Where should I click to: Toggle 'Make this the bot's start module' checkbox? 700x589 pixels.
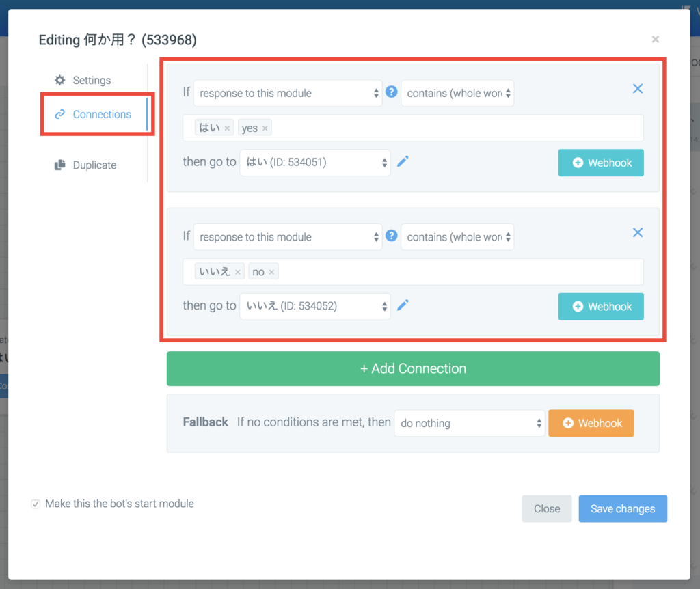coord(36,504)
